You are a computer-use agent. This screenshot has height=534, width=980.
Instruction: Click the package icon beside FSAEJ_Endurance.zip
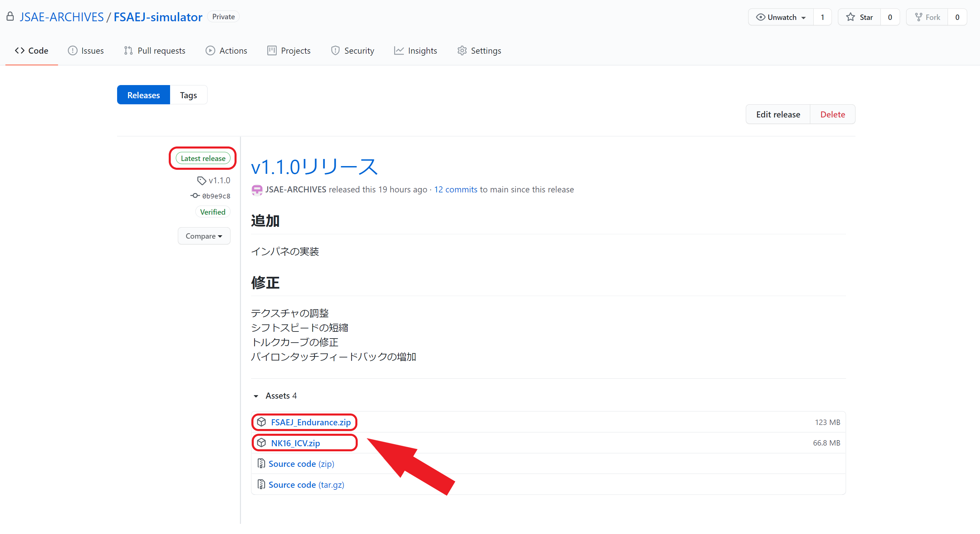tap(261, 422)
